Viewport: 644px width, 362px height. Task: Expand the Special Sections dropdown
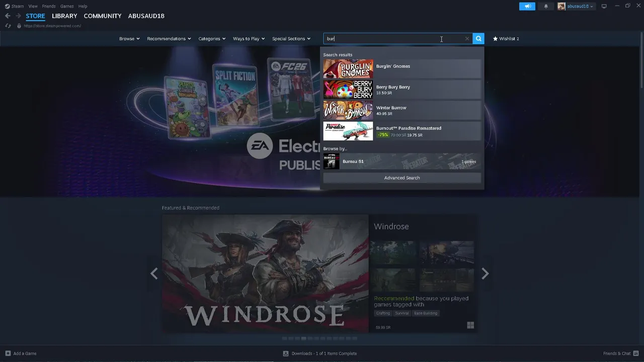tap(291, 39)
